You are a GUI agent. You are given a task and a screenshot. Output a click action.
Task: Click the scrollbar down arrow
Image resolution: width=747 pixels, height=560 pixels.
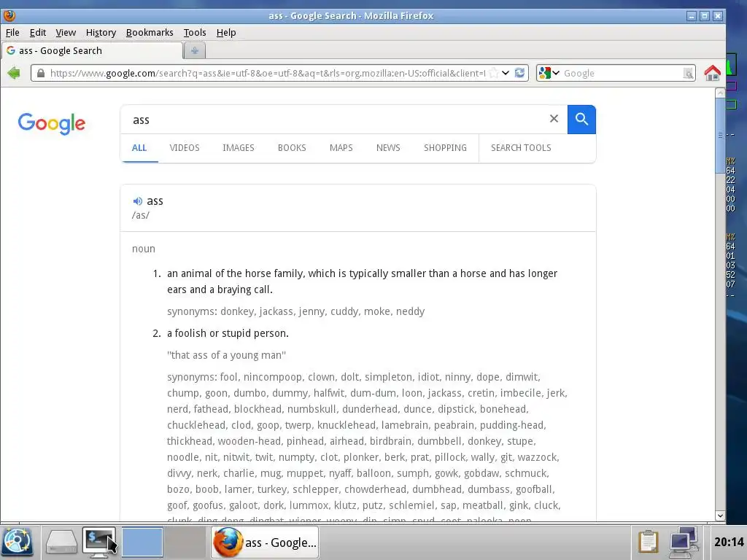click(x=720, y=516)
